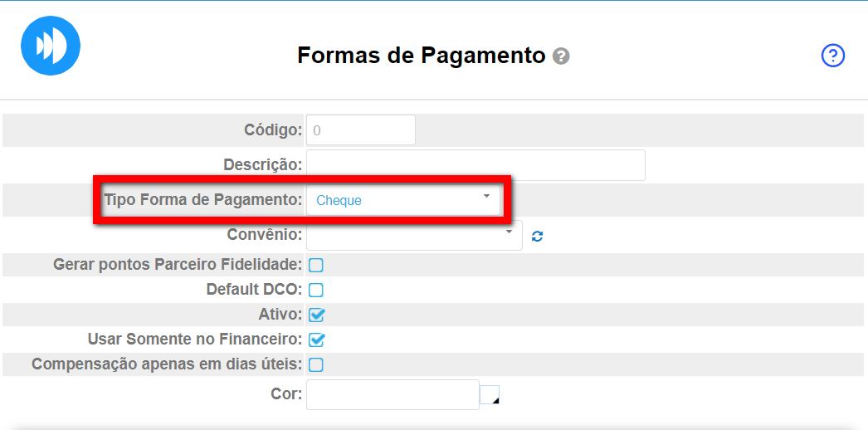868x430 pixels.
Task: Click the Tipo Forma de Pagamento label
Action: click(202, 199)
